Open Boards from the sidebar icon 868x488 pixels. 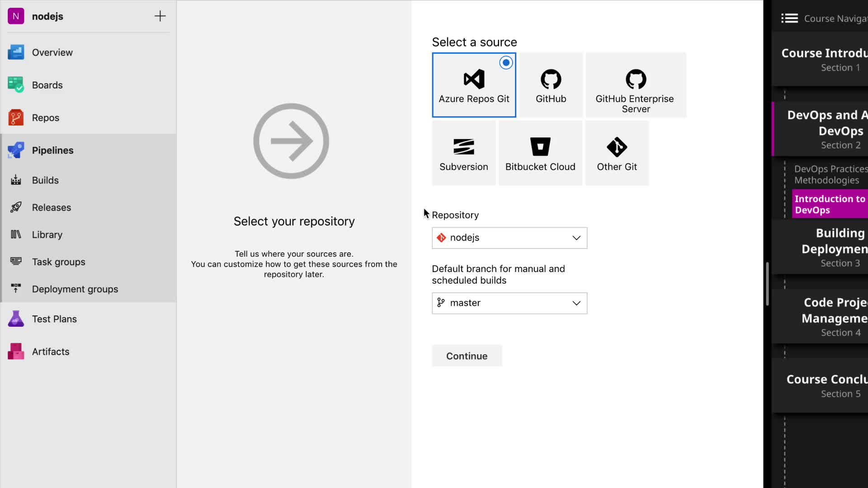click(x=16, y=85)
